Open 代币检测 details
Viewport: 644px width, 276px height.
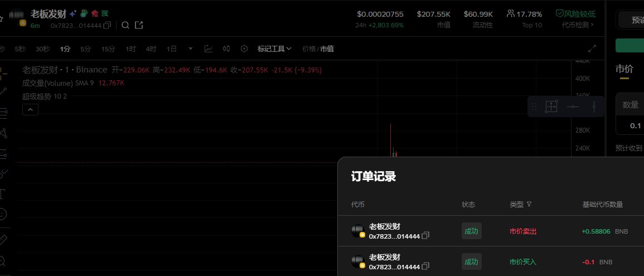(x=578, y=25)
